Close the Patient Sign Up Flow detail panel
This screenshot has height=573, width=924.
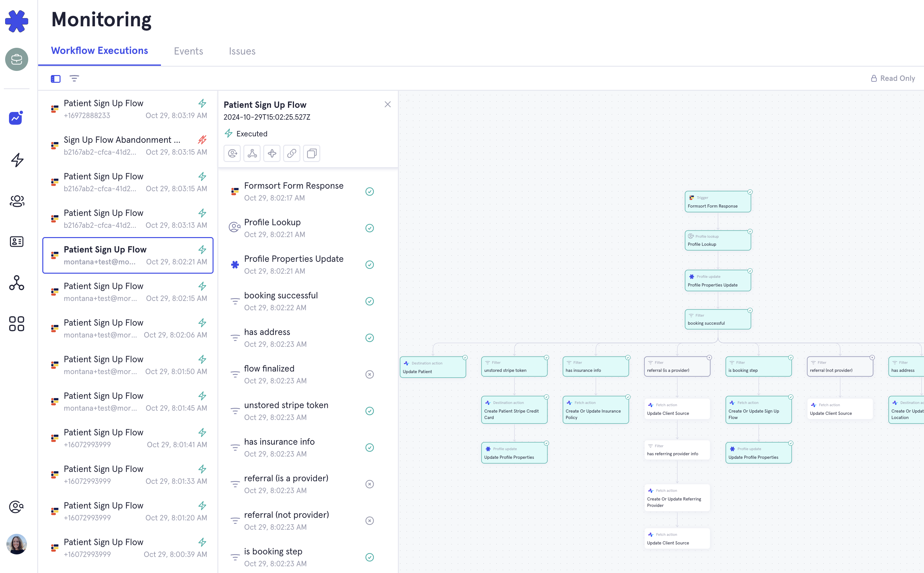pos(387,104)
